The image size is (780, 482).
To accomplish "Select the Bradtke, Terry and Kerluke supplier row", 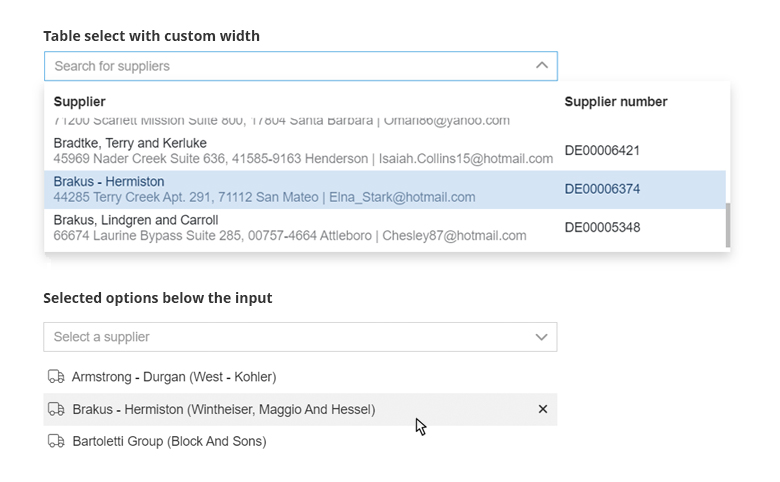I will 385,151.
